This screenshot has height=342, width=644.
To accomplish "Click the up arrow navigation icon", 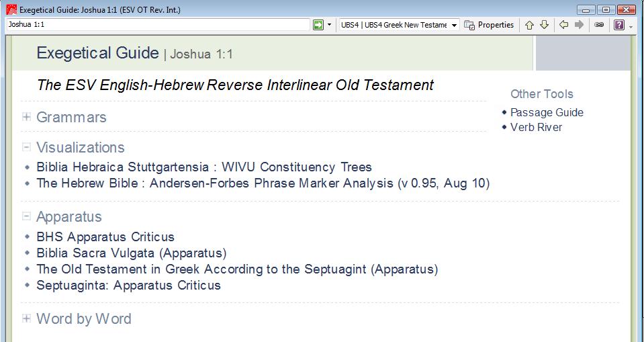I will tap(529, 25).
